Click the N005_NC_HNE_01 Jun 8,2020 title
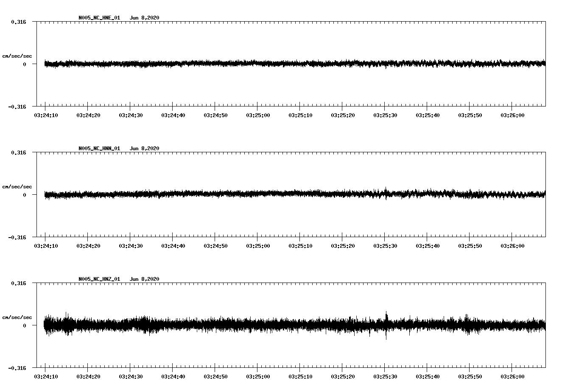Screen dimensions: 576x392 119,18
